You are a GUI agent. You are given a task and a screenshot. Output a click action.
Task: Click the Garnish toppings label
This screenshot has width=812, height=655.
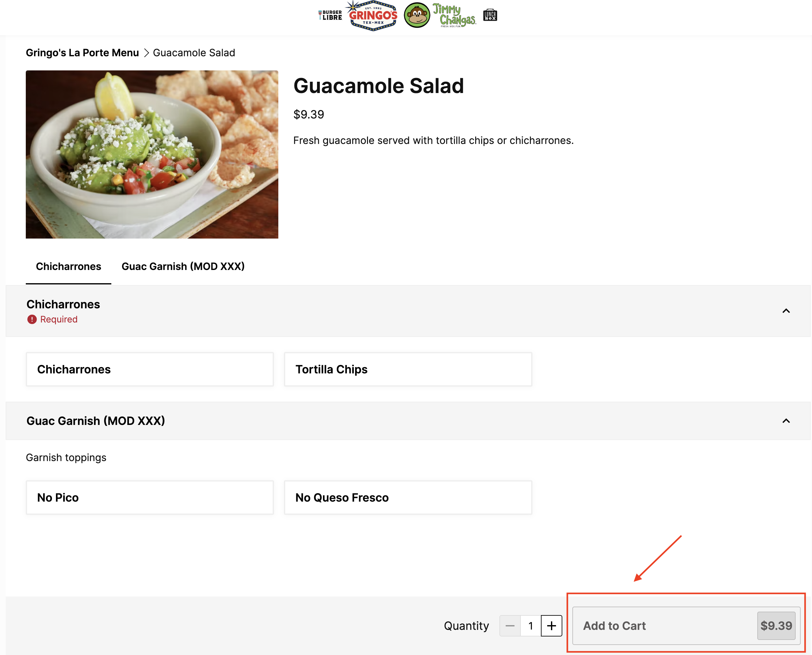[66, 458]
